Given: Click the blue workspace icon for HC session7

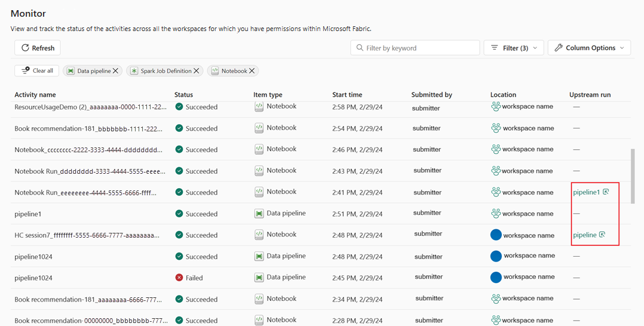Looking at the screenshot, I should point(495,235).
